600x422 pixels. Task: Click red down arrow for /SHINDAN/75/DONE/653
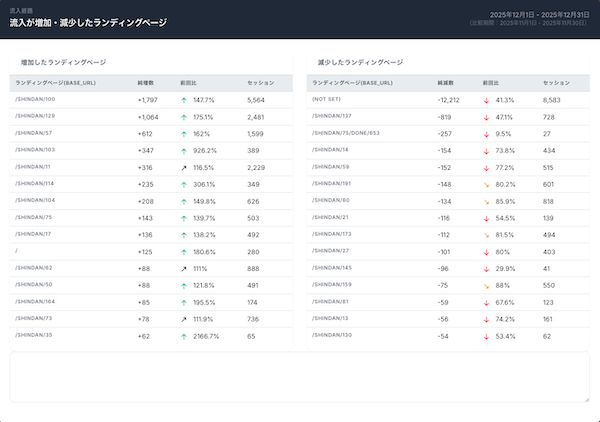tap(485, 133)
